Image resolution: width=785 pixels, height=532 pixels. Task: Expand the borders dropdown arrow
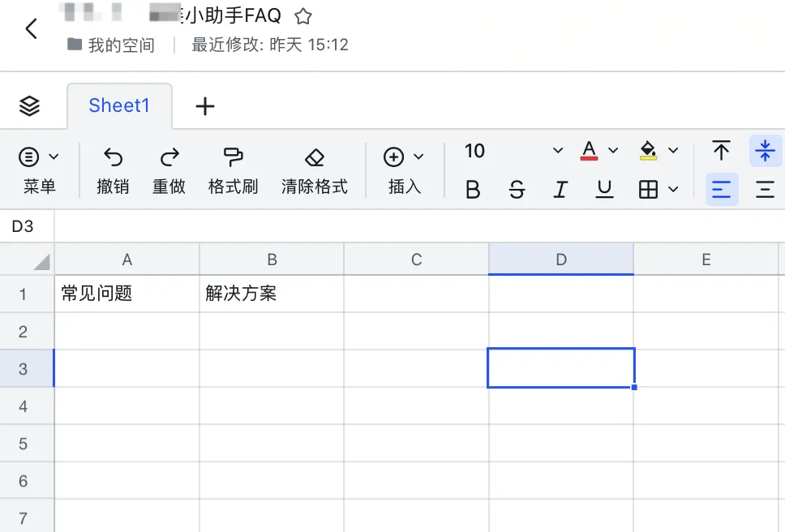coord(673,190)
